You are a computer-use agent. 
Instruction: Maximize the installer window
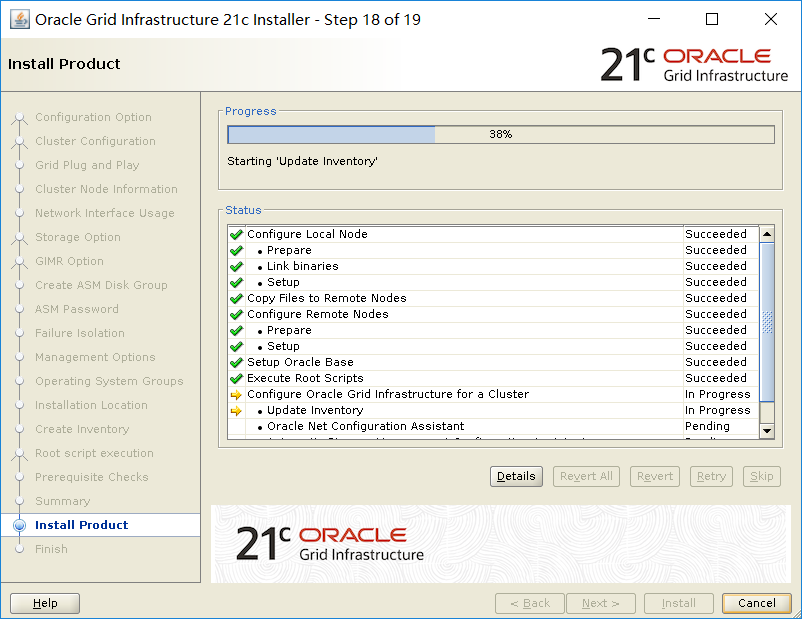pyautogui.click(x=711, y=19)
